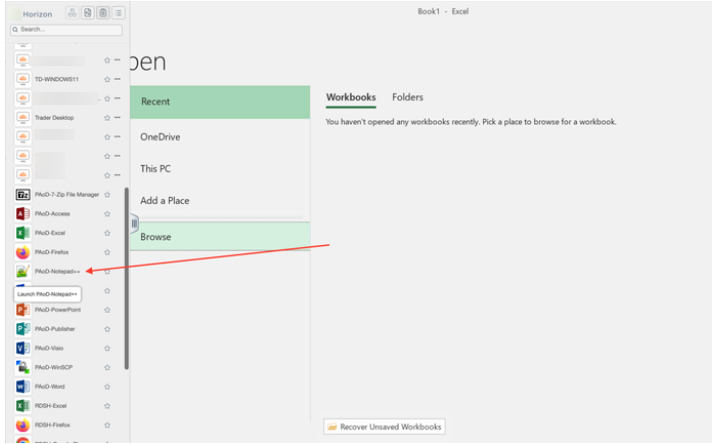The height and width of the screenshot is (444, 712).
Task: Open the PAoD-Access app icon
Action: point(23,213)
